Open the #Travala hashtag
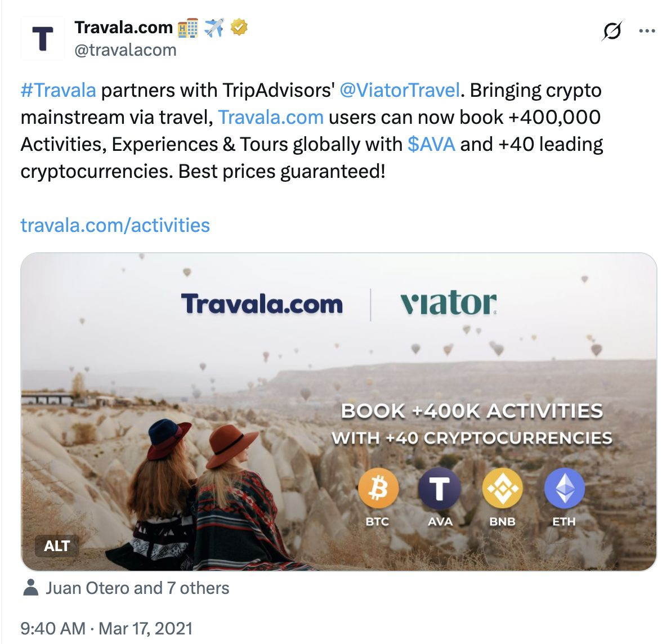The height and width of the screenshot is (644, 671). coord(58,90)
